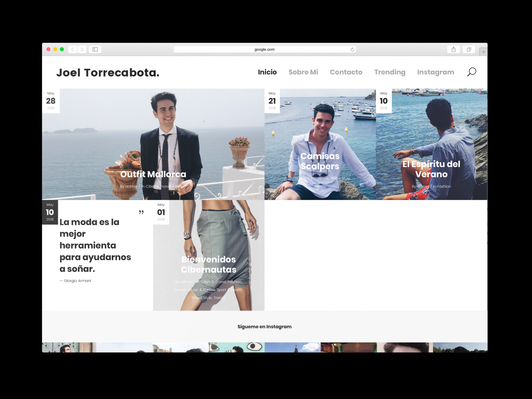Open the Share menu icon
532x399 pixels.
[x=453, y=50]
